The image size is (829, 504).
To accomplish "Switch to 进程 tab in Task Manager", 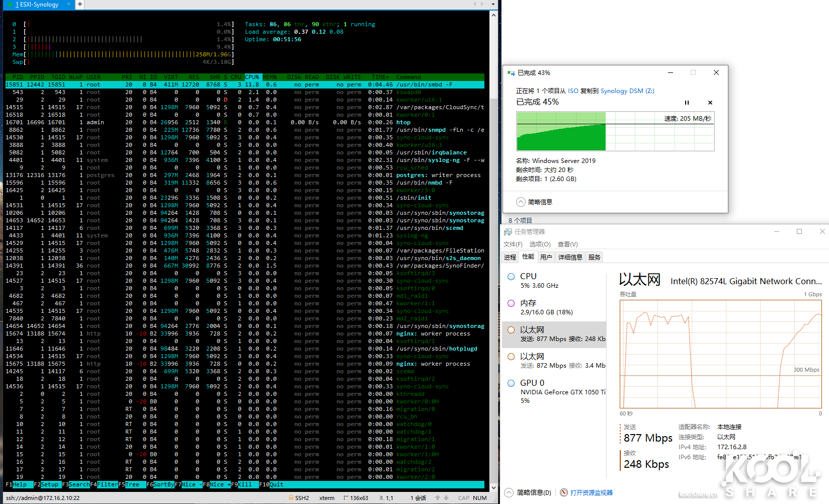I will coord(510,257).
